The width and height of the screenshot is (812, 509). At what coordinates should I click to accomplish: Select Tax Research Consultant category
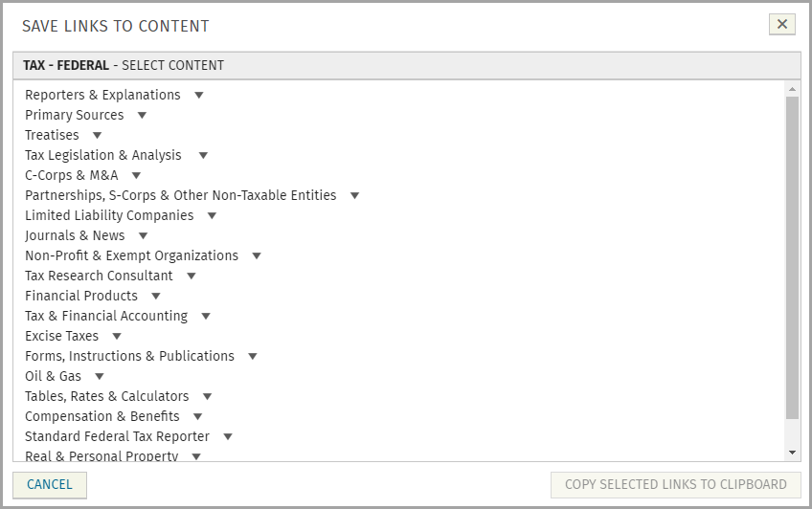pyautogui.click(x=99, y=276)
